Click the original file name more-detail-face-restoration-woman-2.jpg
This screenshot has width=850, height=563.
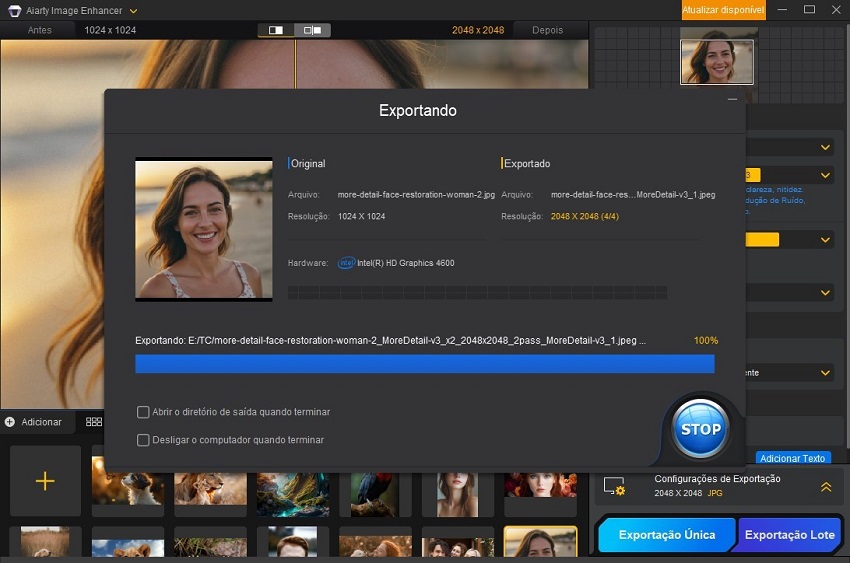click(416, 195)
